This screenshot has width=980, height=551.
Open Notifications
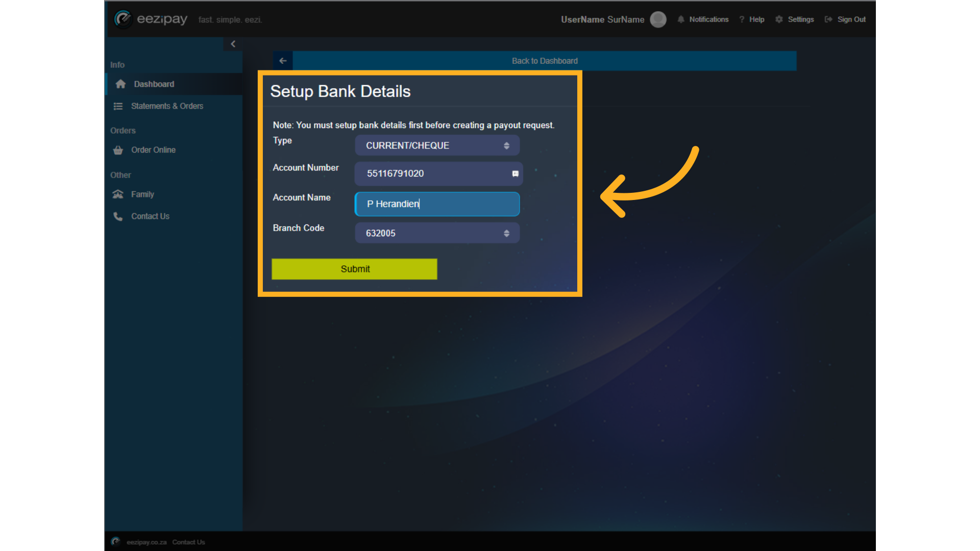point(709,19)
